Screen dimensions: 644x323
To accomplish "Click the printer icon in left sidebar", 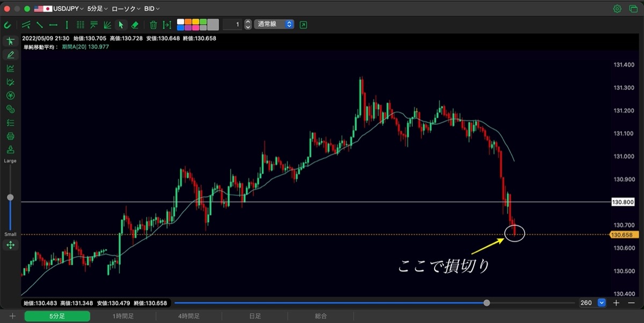I will point(10,136).
